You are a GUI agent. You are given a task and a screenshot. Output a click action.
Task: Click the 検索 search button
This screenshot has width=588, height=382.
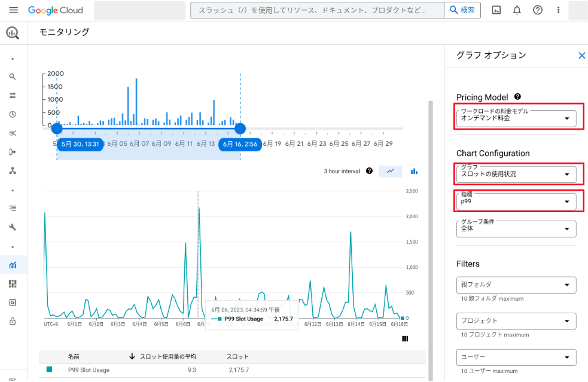tap(462, 10)
